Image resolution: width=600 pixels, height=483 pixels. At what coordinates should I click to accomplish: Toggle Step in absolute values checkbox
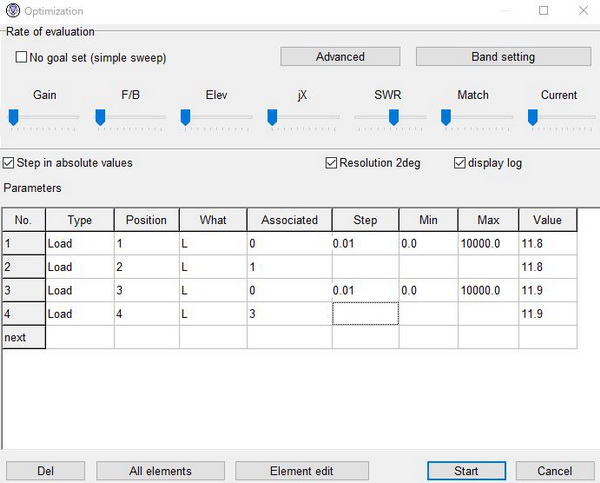9,163
